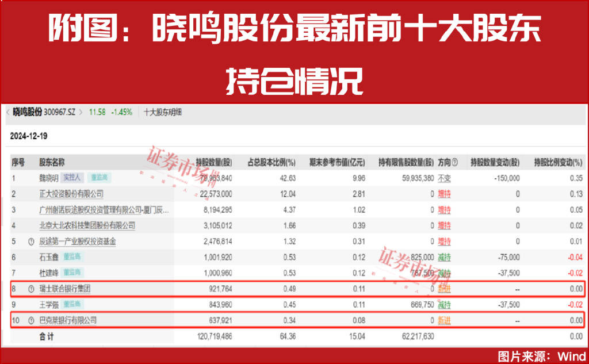
Task: Click 董监高 tag in 魏晓明 row
Action: tap(100, 178)
